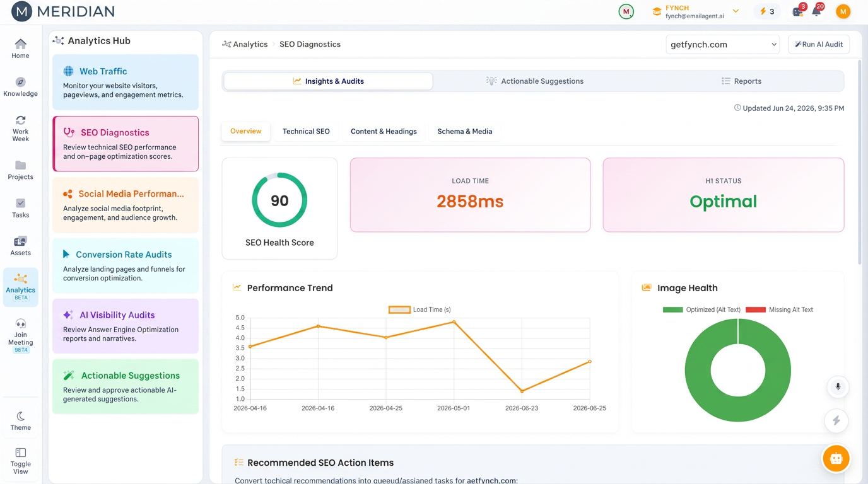The image size is (868, 484).
Task: Click the lightning credits badge showing 3
Action: [767, 11]
